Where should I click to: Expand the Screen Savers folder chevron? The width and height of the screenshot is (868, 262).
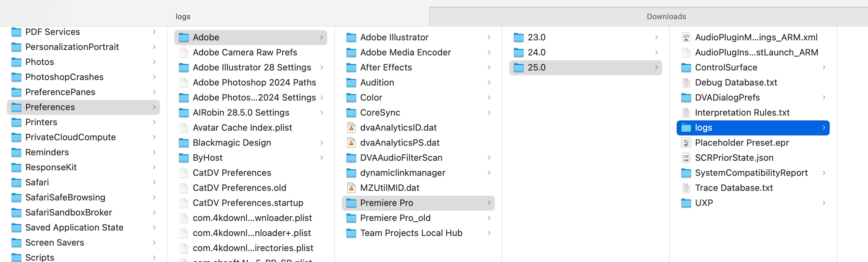[154, 243]
